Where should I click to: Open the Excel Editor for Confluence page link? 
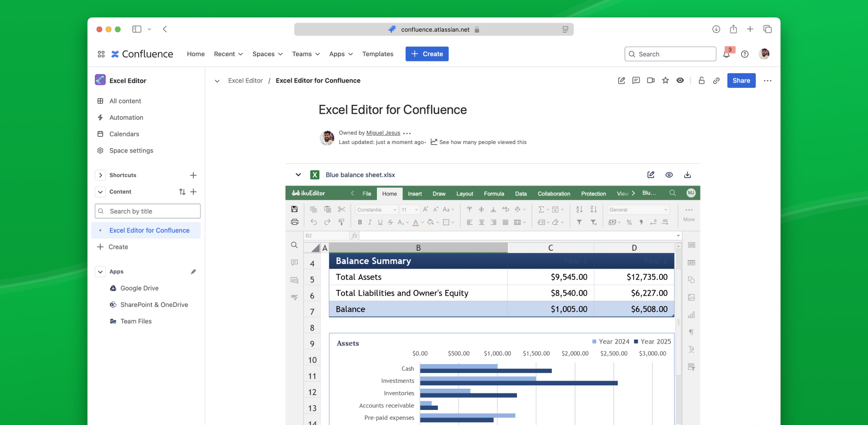[x=149, y=230]
